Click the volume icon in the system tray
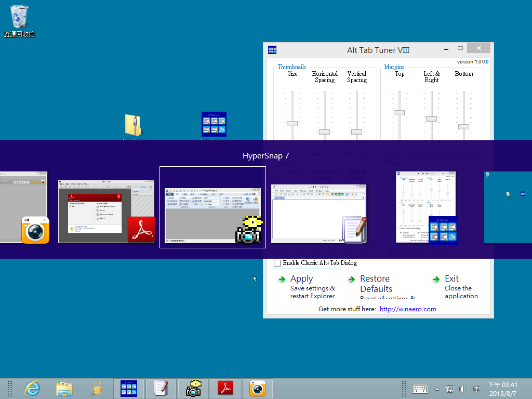This screenshot has height=399, width=532. tap(462, 389)
